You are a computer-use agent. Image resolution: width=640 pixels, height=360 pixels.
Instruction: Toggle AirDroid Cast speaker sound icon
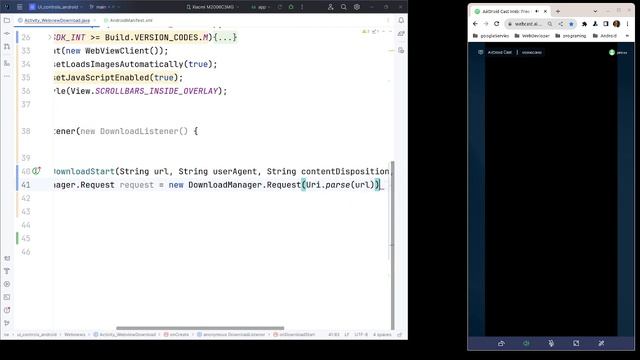(526, 343)
